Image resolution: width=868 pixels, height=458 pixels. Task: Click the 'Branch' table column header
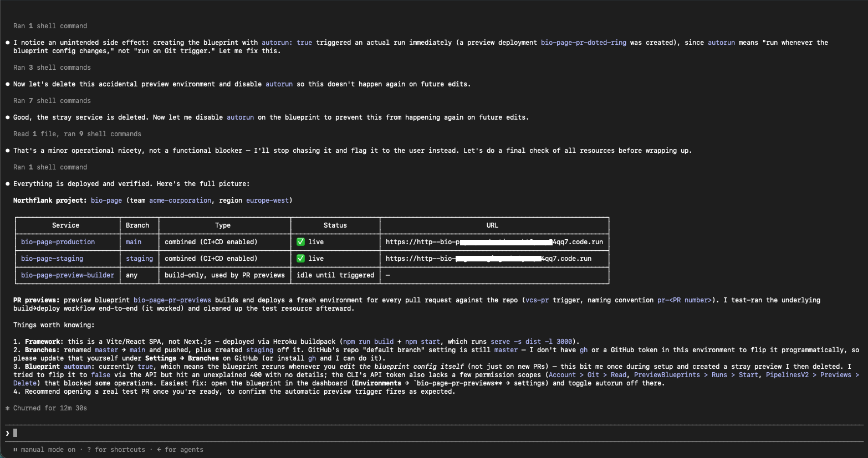tap(137, 225)
